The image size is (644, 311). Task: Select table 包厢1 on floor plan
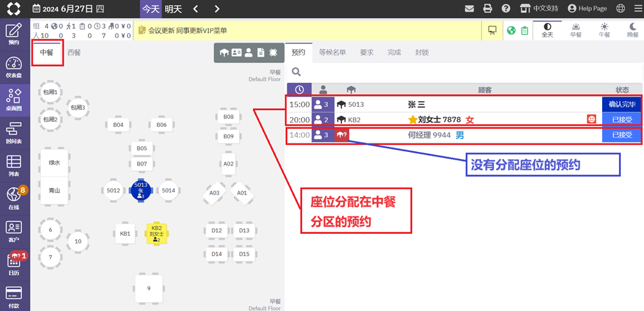click(x=50, y=92)
